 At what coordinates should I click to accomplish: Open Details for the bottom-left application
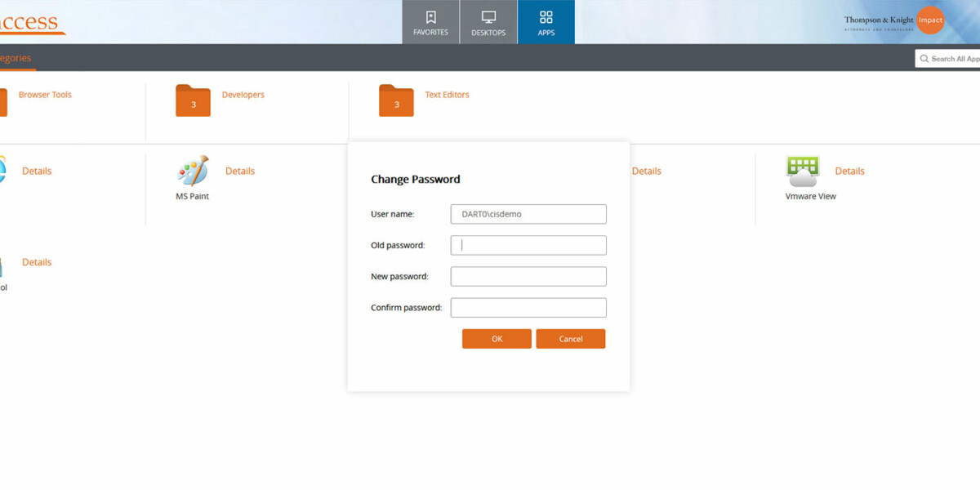tap(36, 261)
